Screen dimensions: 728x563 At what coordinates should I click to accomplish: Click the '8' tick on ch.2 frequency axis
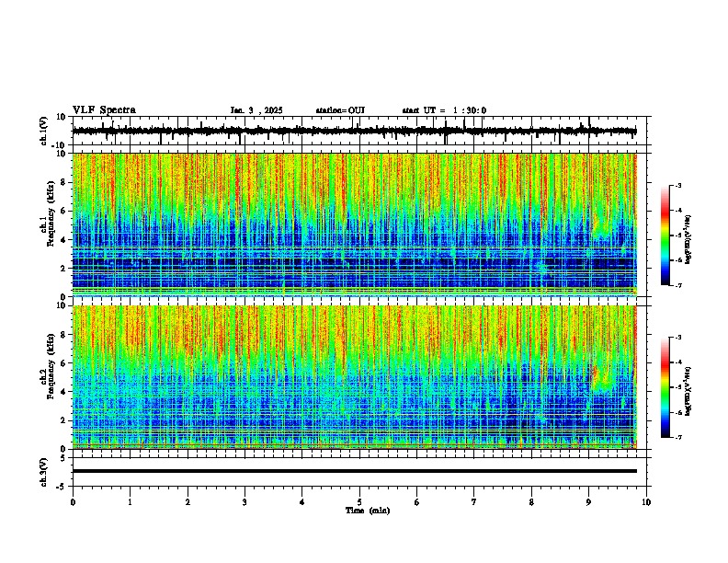[63, 335]
